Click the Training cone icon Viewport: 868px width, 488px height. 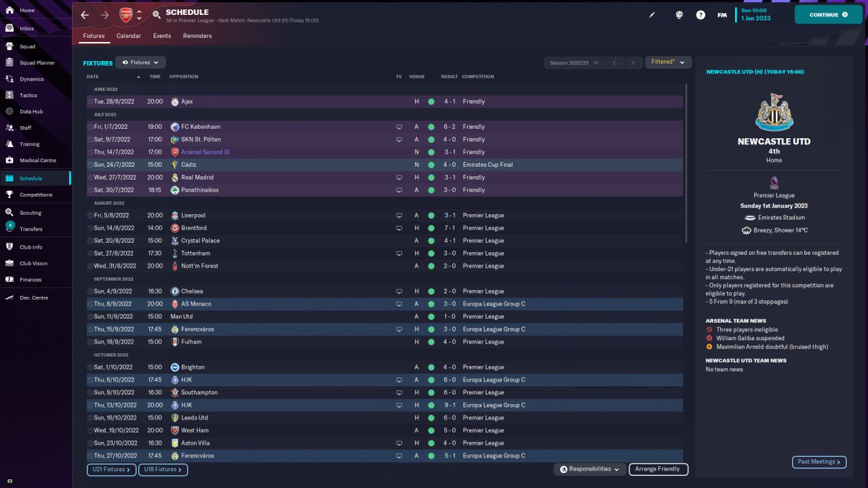[9, 144]
